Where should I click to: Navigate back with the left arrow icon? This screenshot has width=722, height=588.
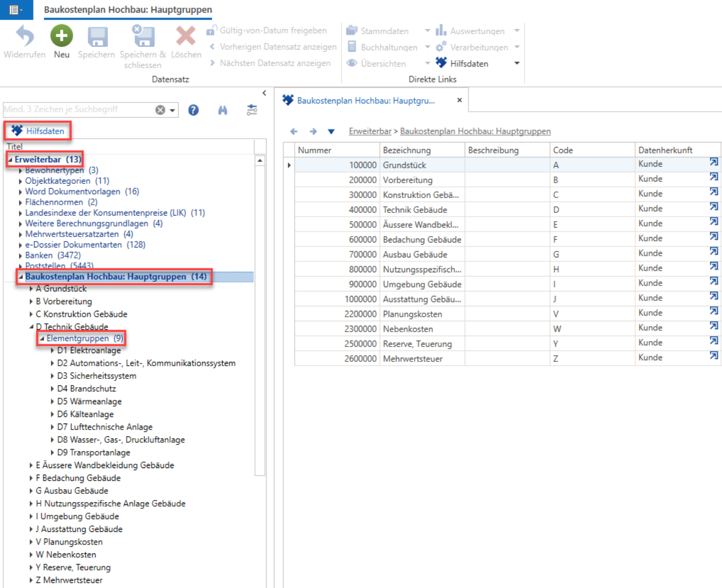[x=294, y=131]
